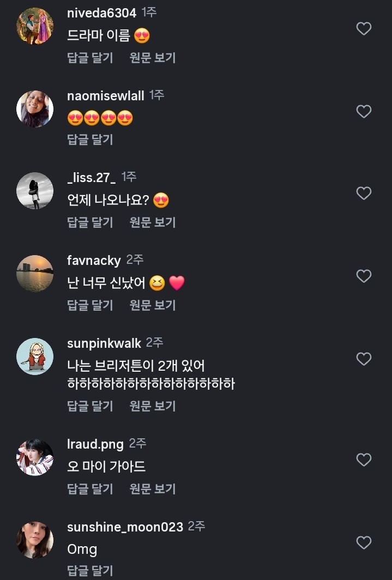
Task: Open lraud.png username link
Action: (x=95, y=444)
